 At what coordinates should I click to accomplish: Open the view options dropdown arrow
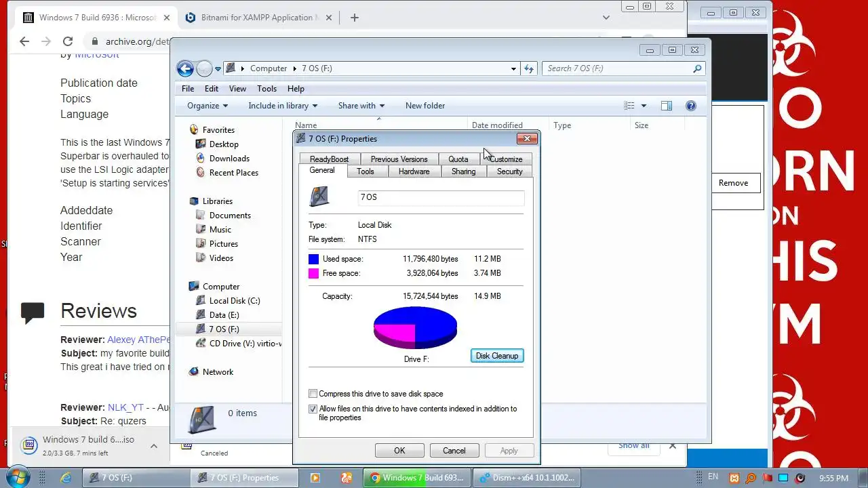(x=644, y=106)
